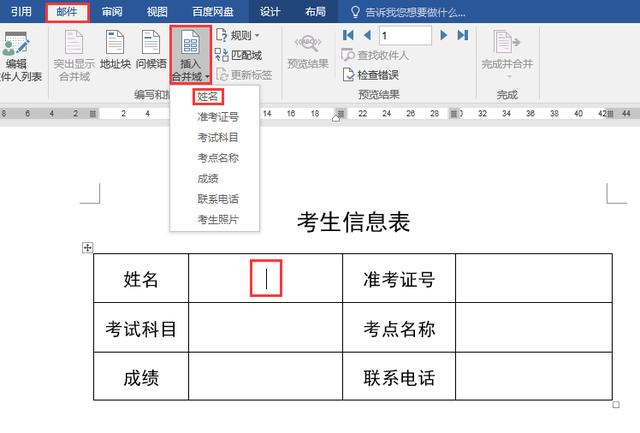Pick 考生照片 from the dropdown list

point(218,219)
